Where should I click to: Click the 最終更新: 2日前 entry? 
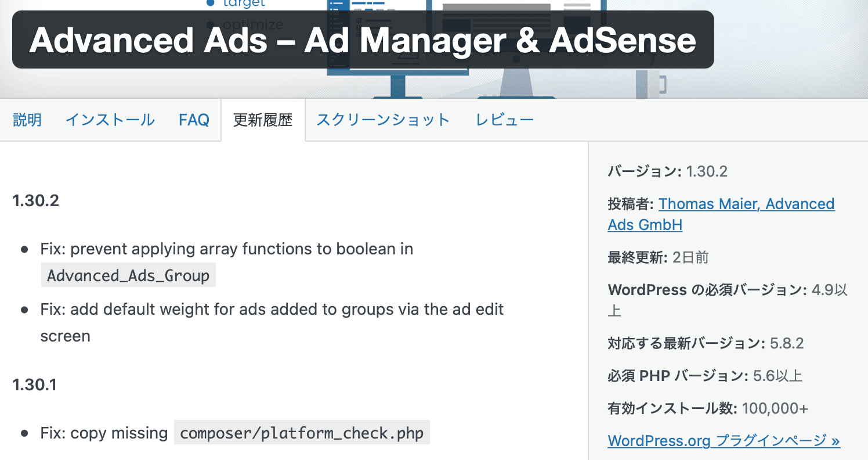[x=658, y=257]
